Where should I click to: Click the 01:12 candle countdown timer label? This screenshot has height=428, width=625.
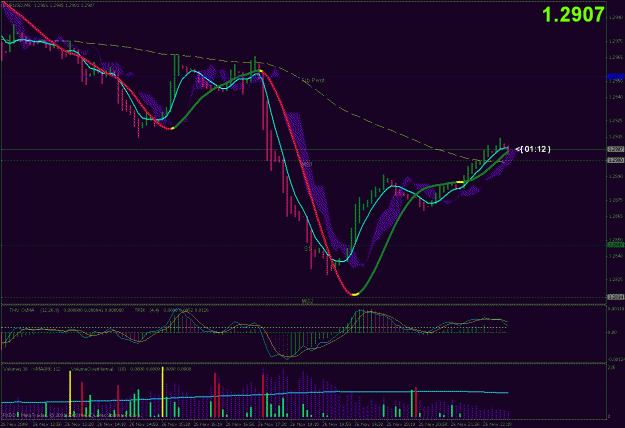pos(533,149)
